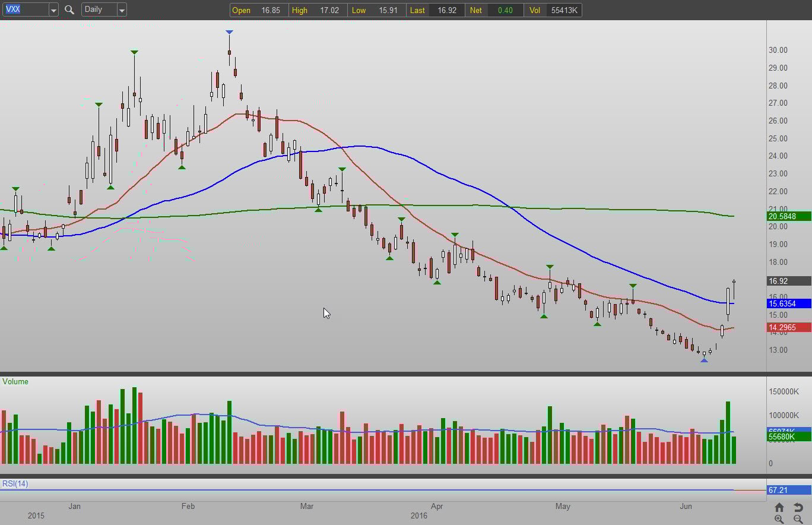Click the green 55680K volume tag
Screen dimensions: 812x525
789,437
